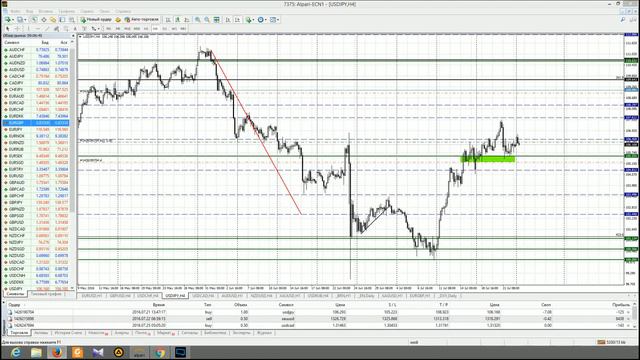This screenshot has height=360, width=640.
Task: Open the Indicators list toolbar icon
Action: pos(248,20)
